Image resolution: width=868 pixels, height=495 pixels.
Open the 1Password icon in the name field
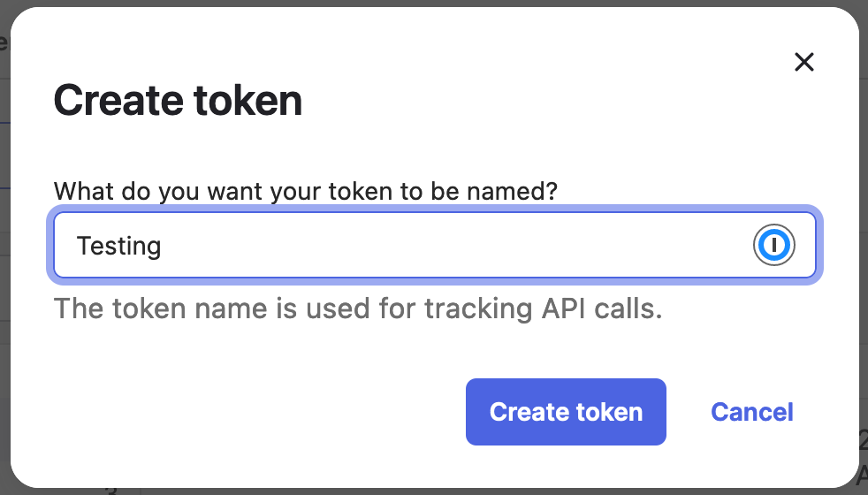point(773,245)
